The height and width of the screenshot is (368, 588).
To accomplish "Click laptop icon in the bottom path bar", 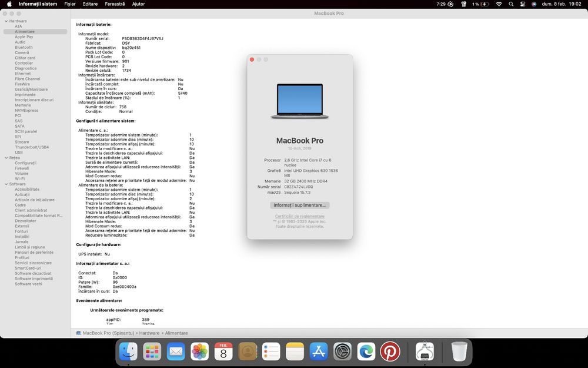I will 79,333.
